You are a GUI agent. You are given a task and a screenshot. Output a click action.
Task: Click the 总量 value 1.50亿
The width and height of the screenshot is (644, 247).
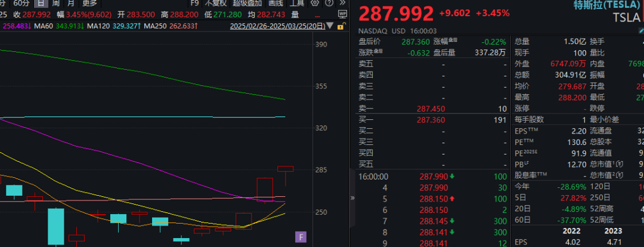tap(574, 42)
